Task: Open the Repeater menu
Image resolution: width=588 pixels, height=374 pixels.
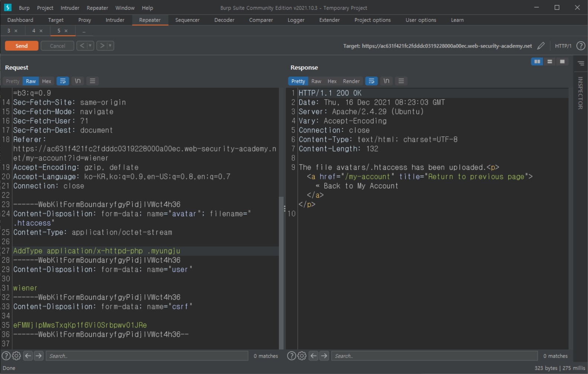Action: pos(97,8)
